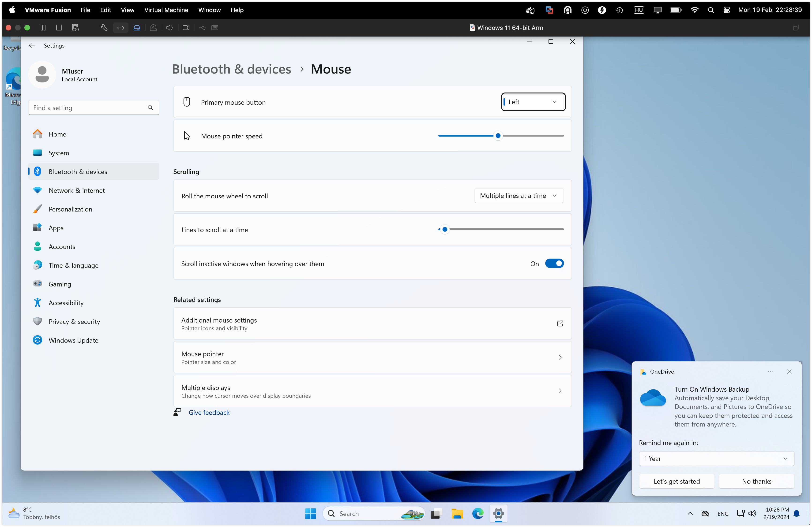
Task: Click the external link icon on Additional mouse settings
Action: [x=560, y=323]
